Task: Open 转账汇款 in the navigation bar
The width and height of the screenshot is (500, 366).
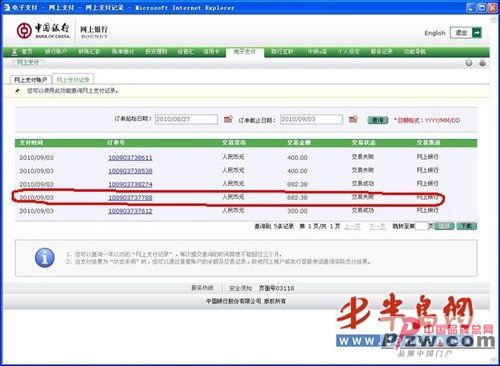Action: [x=89, y=52]
